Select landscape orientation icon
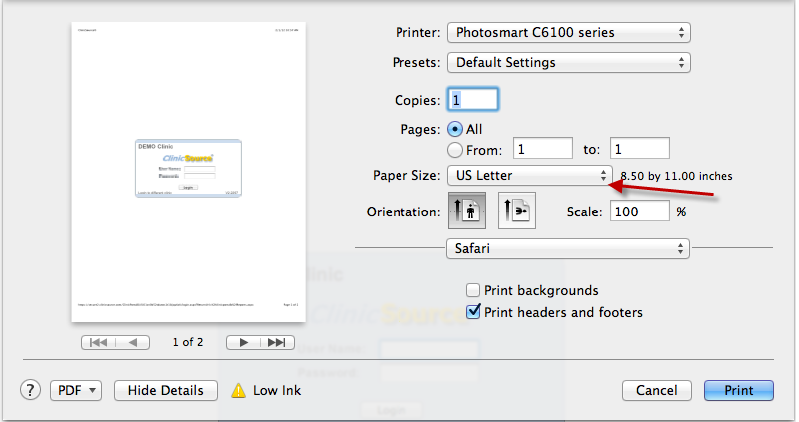 tap(518, 212)
